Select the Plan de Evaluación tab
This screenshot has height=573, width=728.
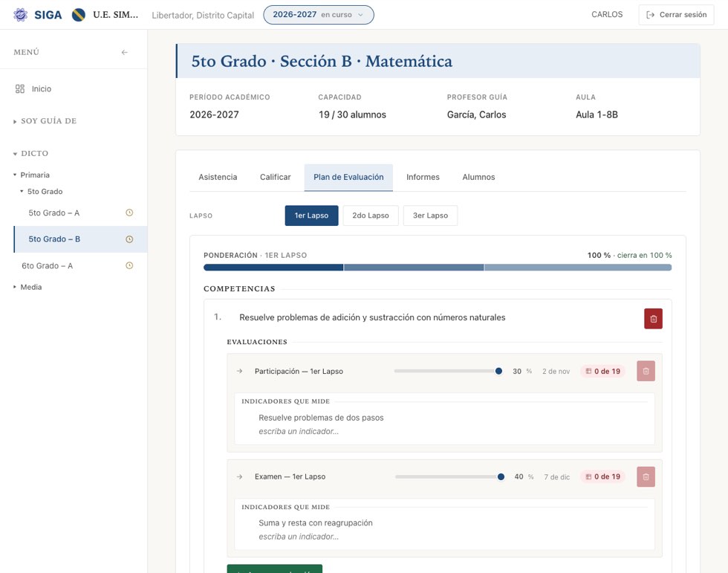click(x=348, y=177)
